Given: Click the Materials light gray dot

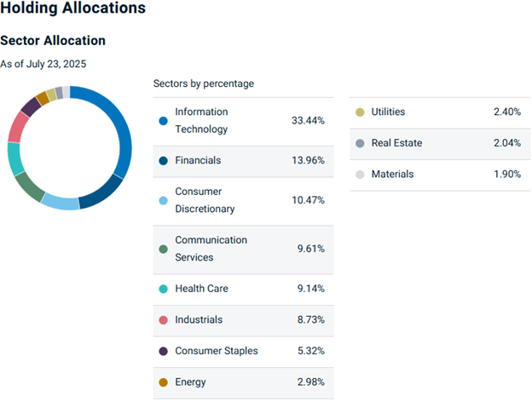Looking at the screenshot, I should [x=360, y=175].
